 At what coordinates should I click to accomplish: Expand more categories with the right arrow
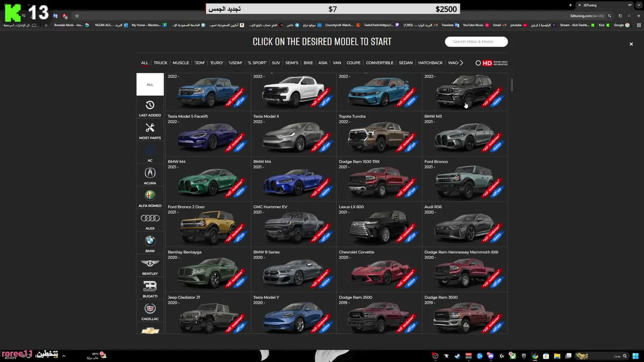(x=461, y=63)
